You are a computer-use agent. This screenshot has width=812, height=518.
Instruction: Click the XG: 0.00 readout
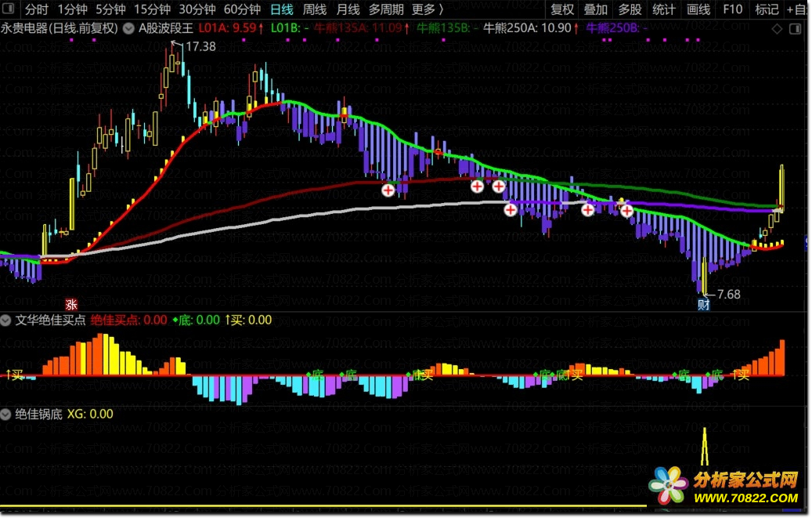tap(90, 414)
